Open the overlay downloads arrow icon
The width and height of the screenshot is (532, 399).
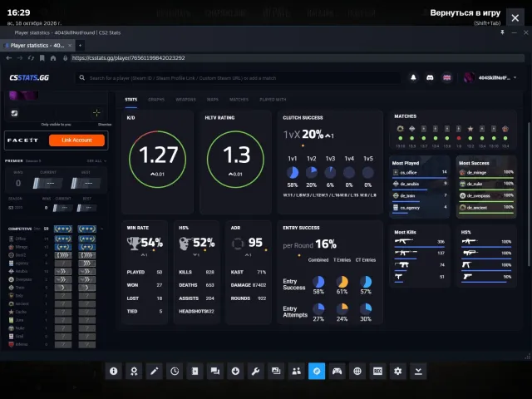tap(235, 372)
